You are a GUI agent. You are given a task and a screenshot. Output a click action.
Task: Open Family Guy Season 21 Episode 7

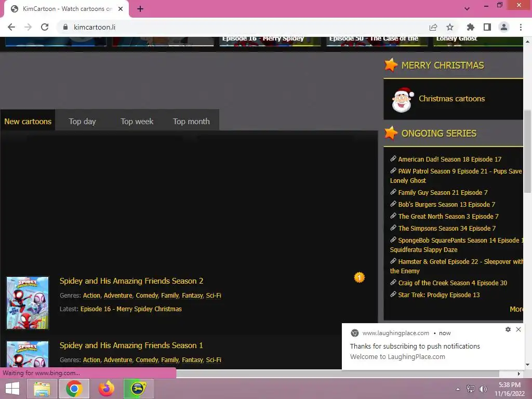coord(443,192)
